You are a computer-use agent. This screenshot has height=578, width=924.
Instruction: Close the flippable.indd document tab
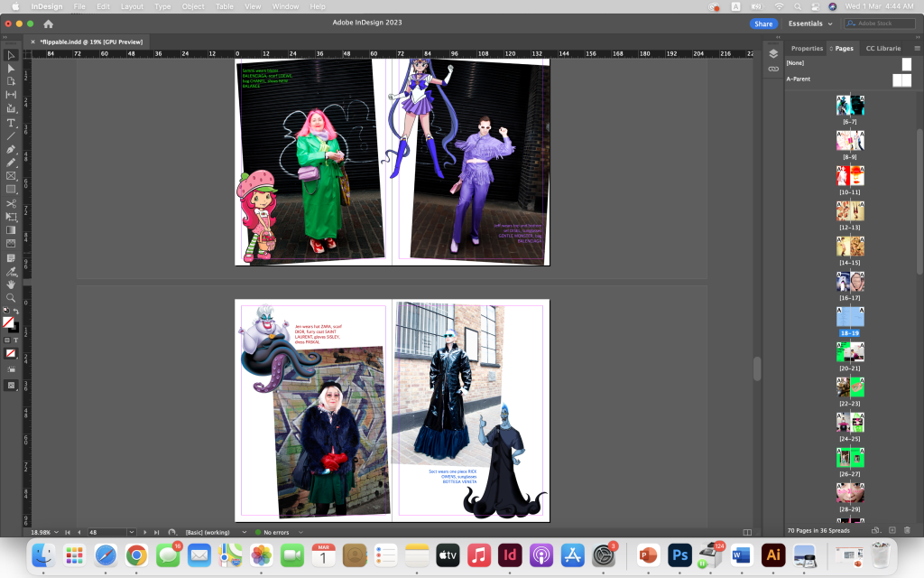click(33, 42)
